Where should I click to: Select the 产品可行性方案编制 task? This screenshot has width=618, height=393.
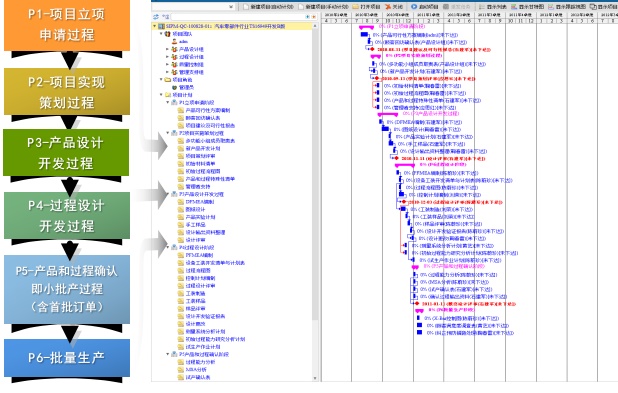click(x=204, y=110)
